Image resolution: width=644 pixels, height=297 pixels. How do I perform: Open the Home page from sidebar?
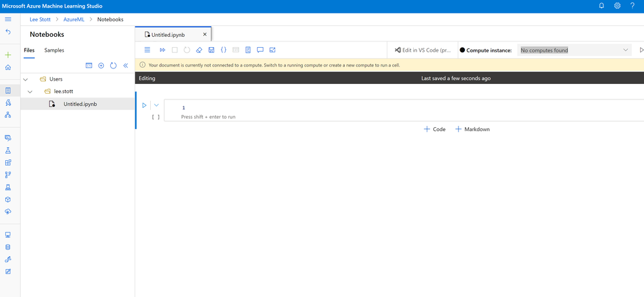pyautogui.click(x=8, y=67)
